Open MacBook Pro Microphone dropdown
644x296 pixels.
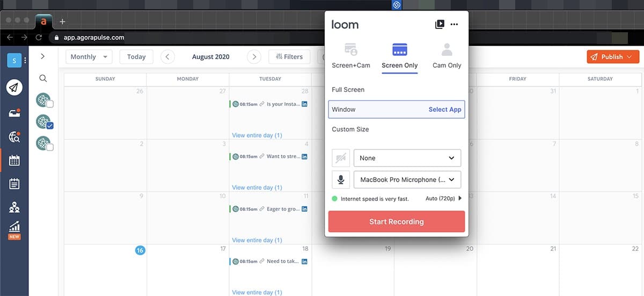[407, 179]
